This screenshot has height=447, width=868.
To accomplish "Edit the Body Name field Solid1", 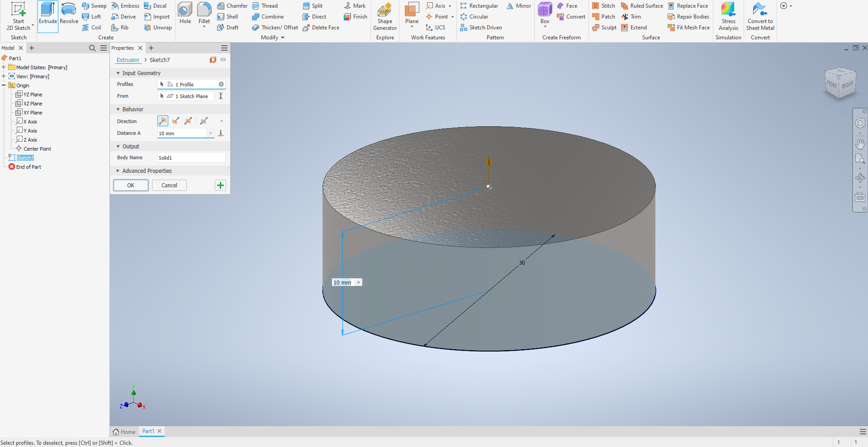I will (x=191, y=157).
